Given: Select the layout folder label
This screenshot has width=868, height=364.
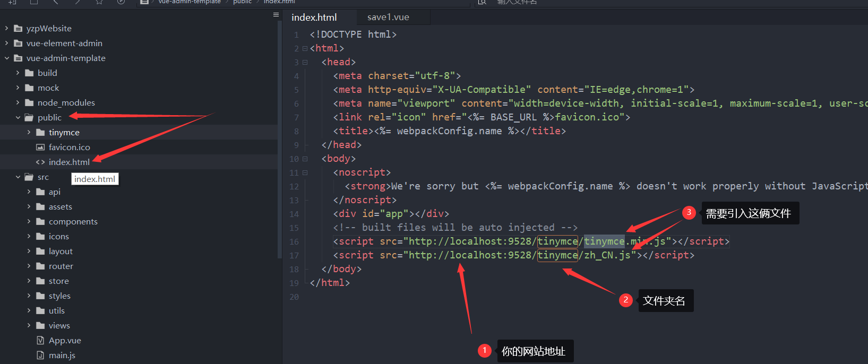Looking at the screenshot, I should 61,251.
